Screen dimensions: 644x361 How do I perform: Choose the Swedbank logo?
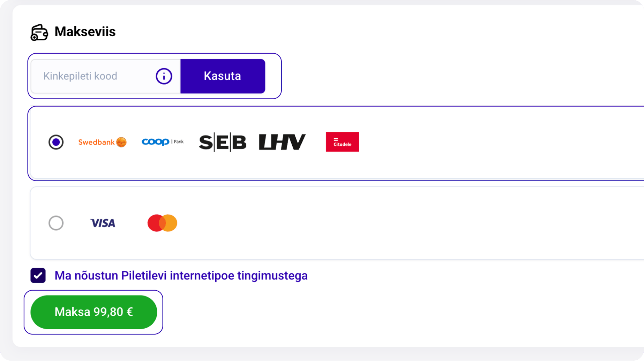(102, 142)
